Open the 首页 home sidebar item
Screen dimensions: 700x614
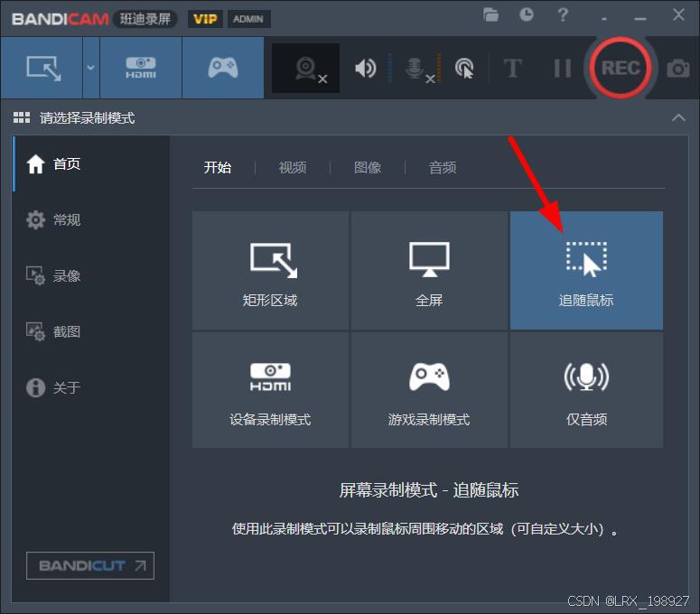(91, 163)
